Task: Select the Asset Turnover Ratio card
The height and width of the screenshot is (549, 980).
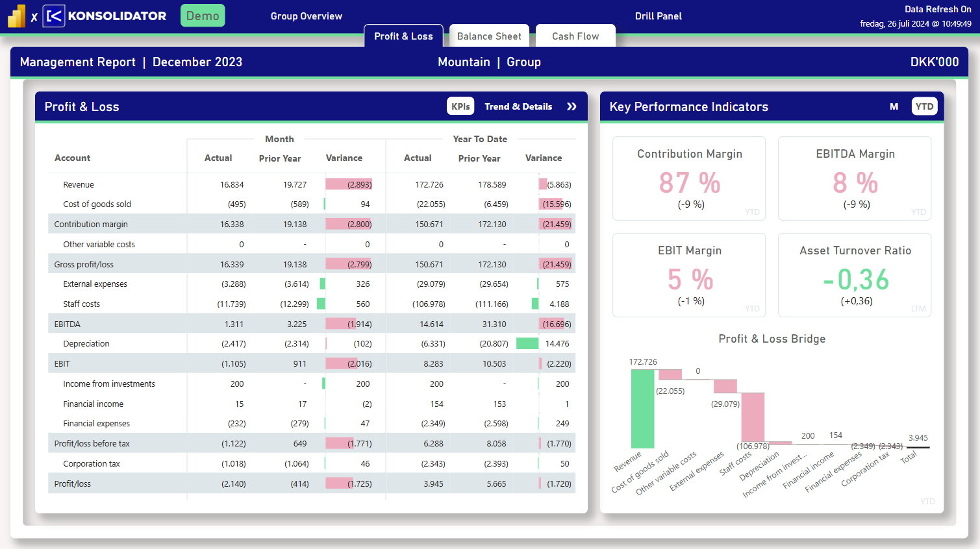Action: point(855,275)
